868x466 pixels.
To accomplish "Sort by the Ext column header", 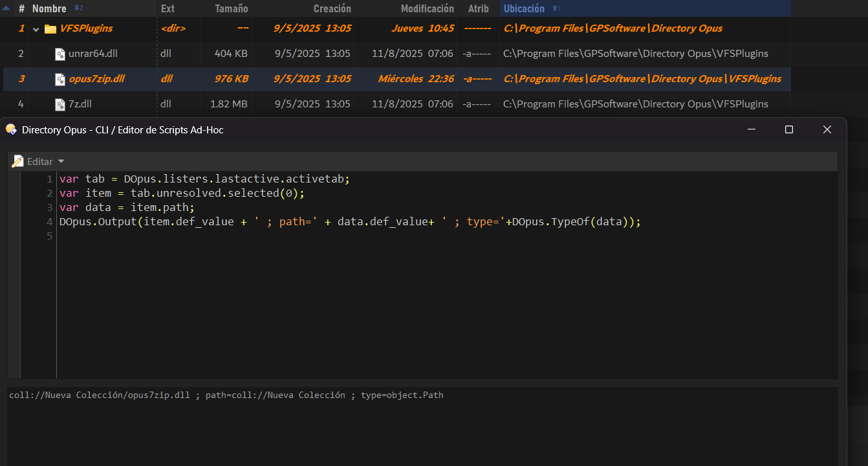I will point(168,8).
